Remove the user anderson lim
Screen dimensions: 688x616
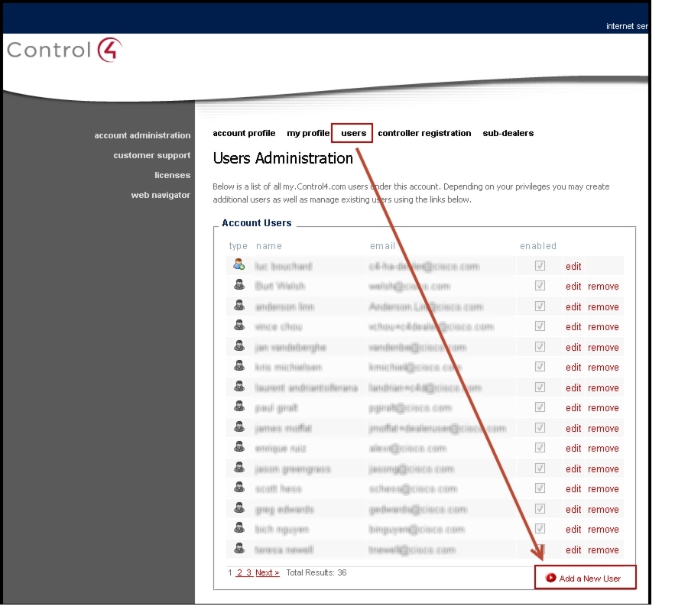tap(603, 306)
